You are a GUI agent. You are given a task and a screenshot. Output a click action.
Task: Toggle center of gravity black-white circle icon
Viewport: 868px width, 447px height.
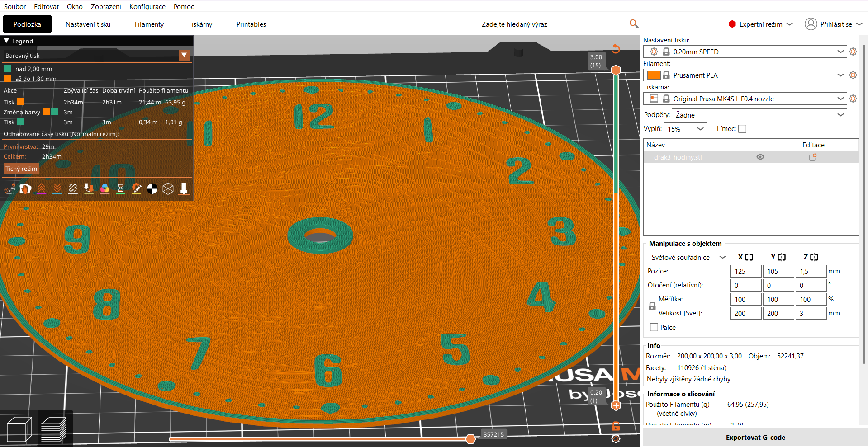[x=152, y=189]
